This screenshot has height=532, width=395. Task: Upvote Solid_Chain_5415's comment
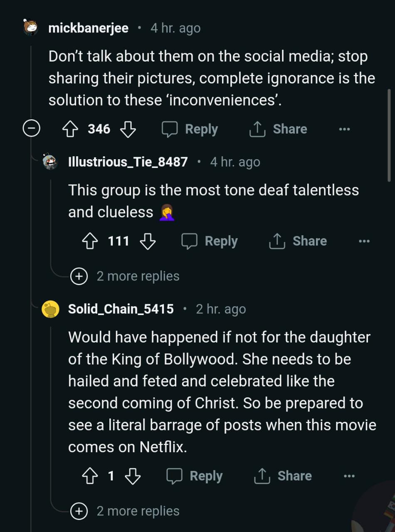tap(90, 476)
